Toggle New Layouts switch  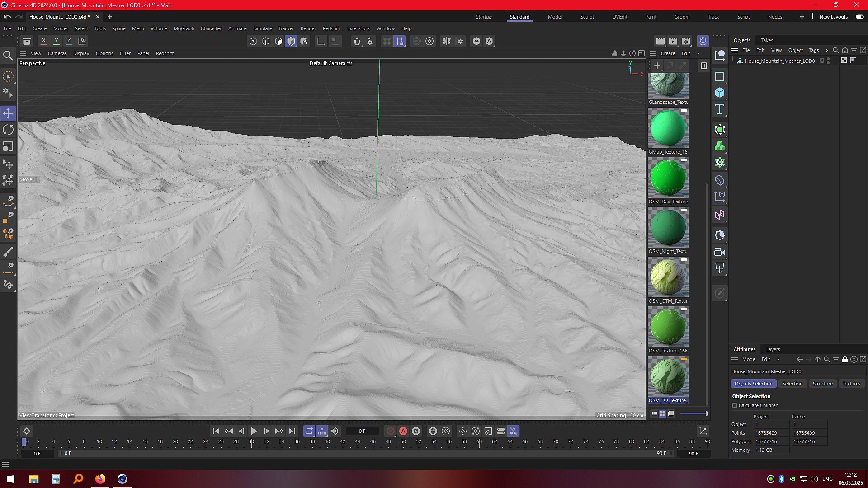[x=859, y=17]
